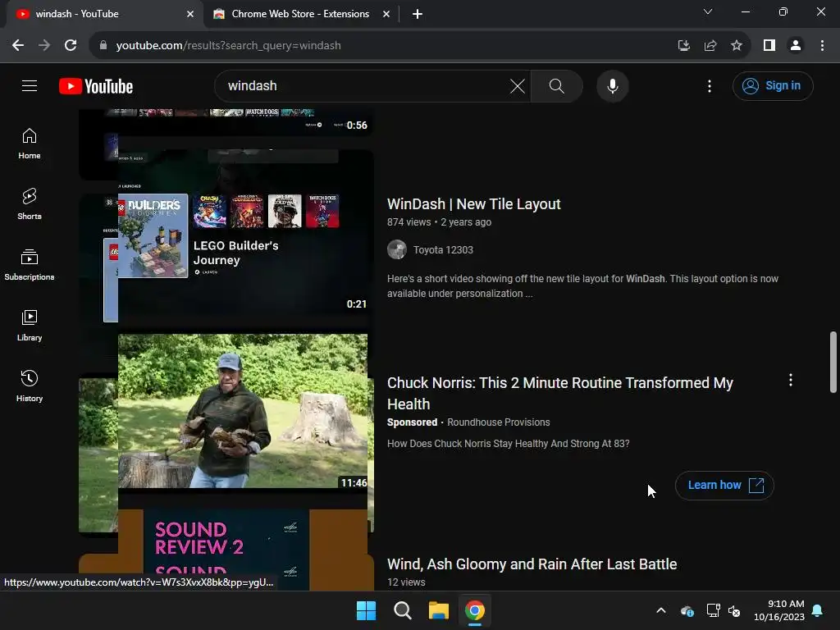Open the Windows Start menu
This screenshot has height=630, width=840.
coord(367,610)
